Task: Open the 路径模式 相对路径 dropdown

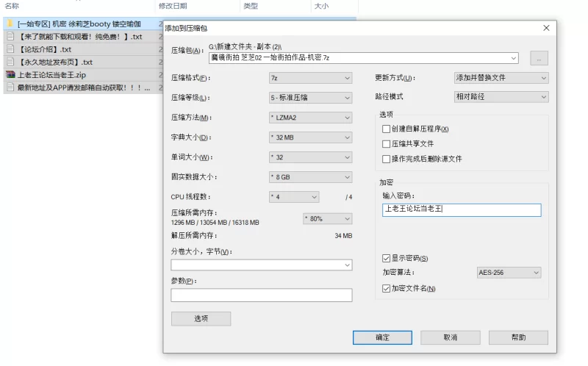Action: pos(501,97)
